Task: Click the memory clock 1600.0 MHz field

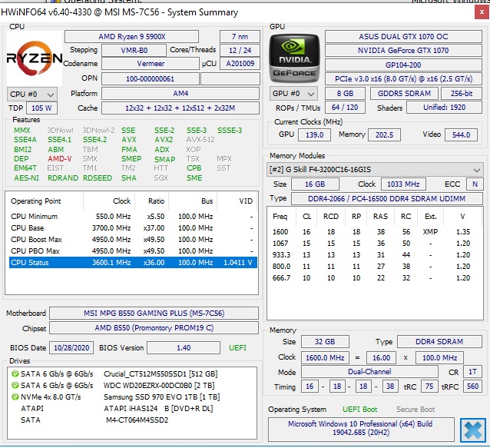Action: coord(325,357)
